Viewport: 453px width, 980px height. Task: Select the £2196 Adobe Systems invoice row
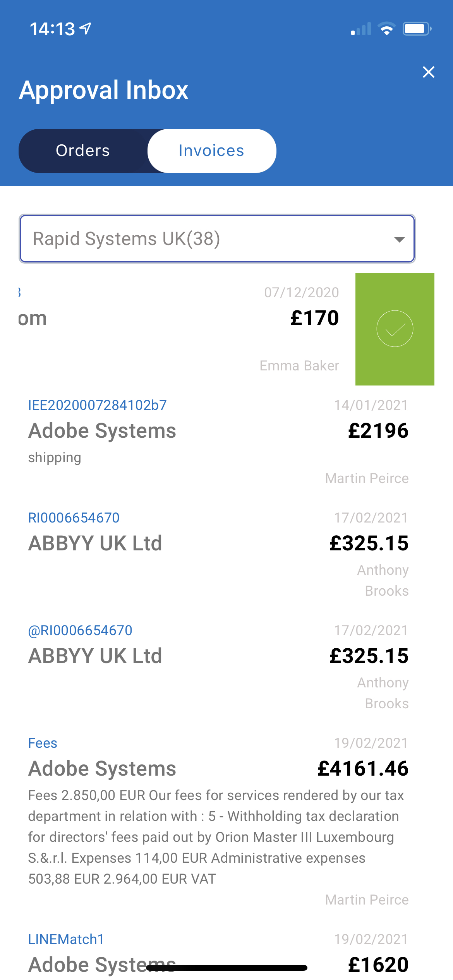218,442
